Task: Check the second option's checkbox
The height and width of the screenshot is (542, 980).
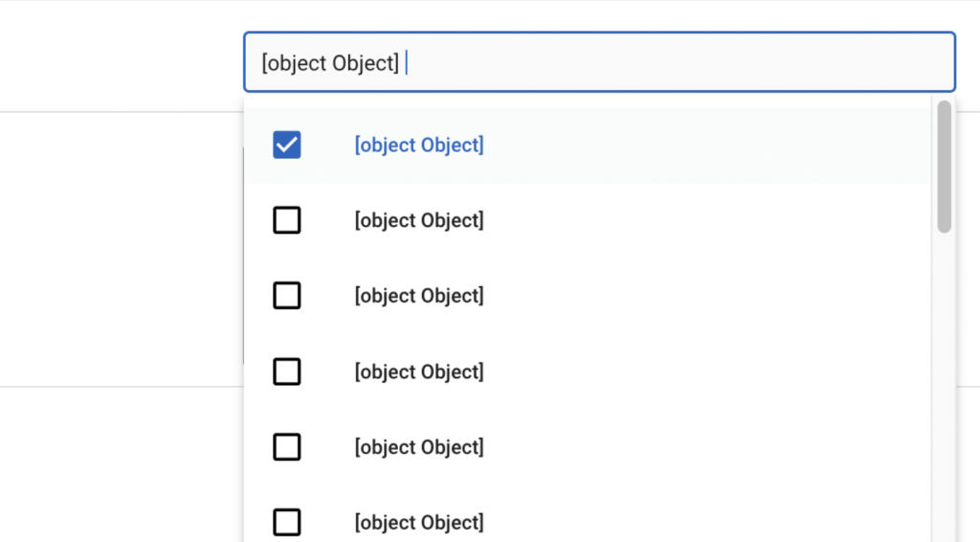Action: (x=287, y=221)
